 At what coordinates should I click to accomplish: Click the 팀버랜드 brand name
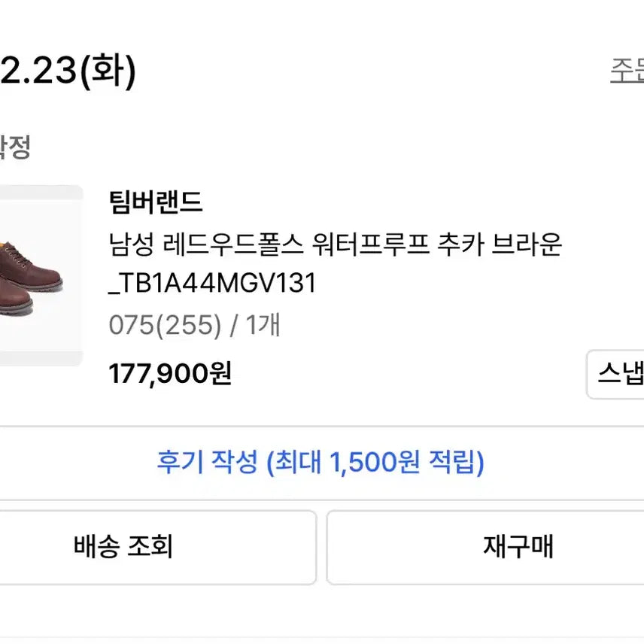156,202
